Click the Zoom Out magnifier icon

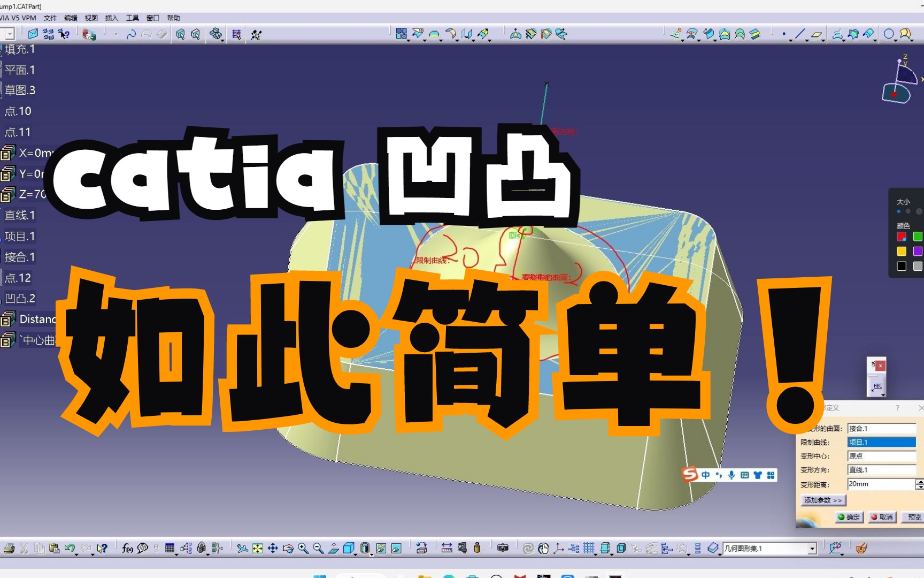[x=318, y=548]
